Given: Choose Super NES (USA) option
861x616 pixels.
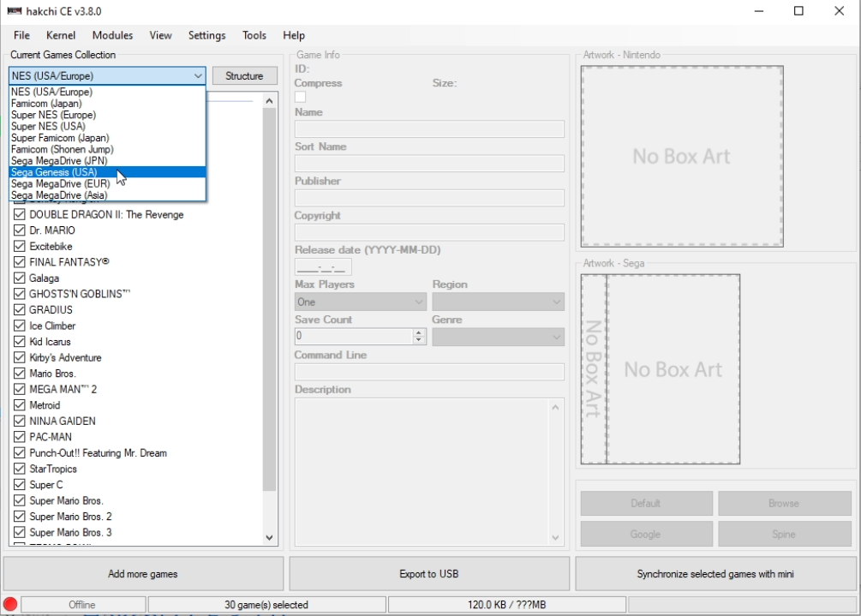Looking at the screenshot, I should (108, 126).
